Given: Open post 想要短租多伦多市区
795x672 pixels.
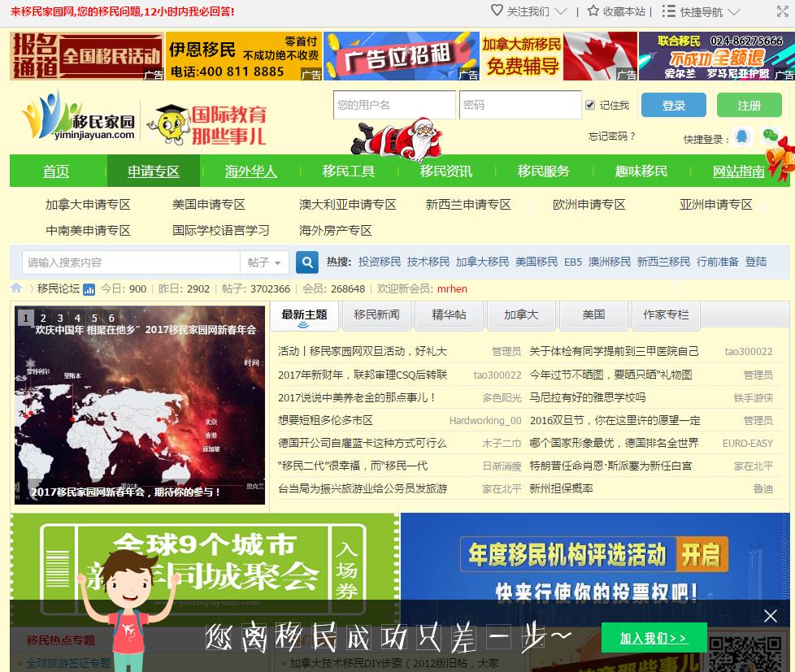Looking at the screenshot, I should tap(325, 421).
